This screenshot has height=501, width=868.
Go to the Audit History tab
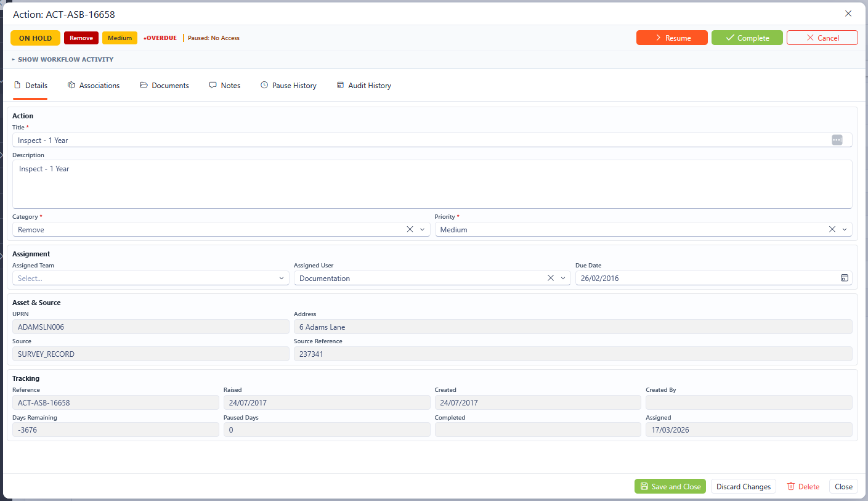tap(363, 86)
